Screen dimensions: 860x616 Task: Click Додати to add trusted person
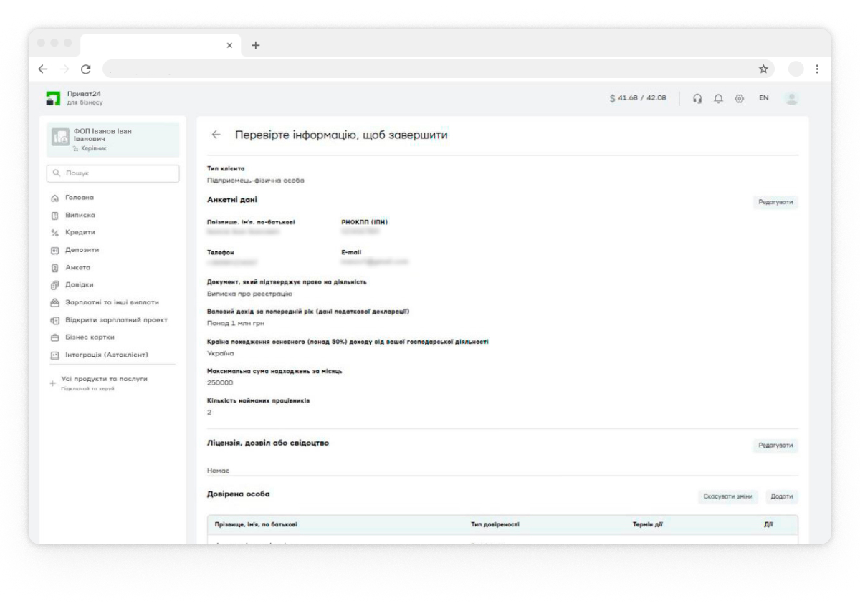pyautogui.click(x=781, y=497)
